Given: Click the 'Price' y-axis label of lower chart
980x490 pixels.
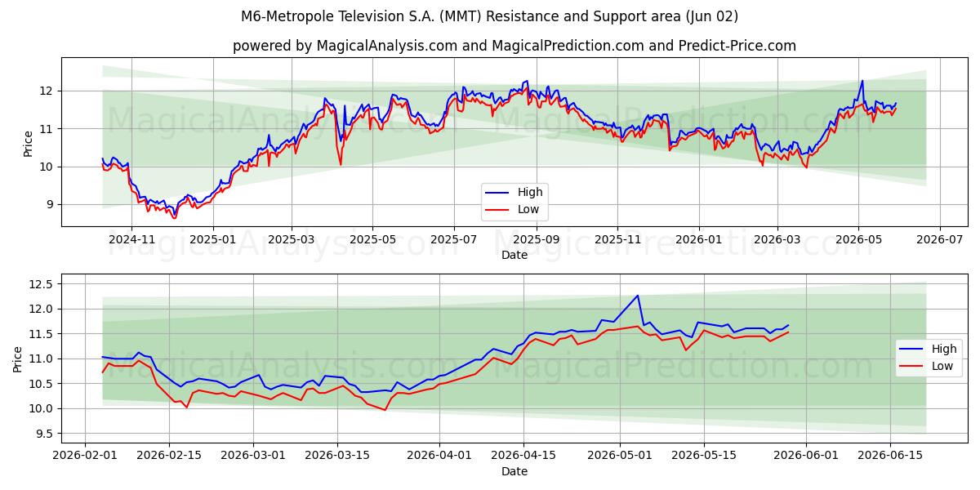Looking at the screenshot, I should tap(18, 359).
